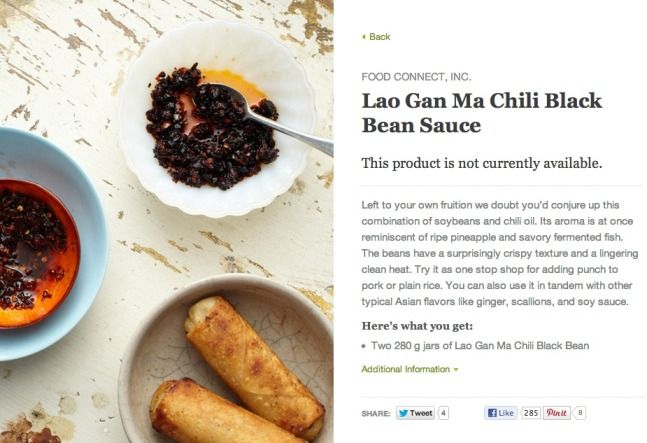Open the like count showing 285
647x443 pixels.
click(531, 413)
